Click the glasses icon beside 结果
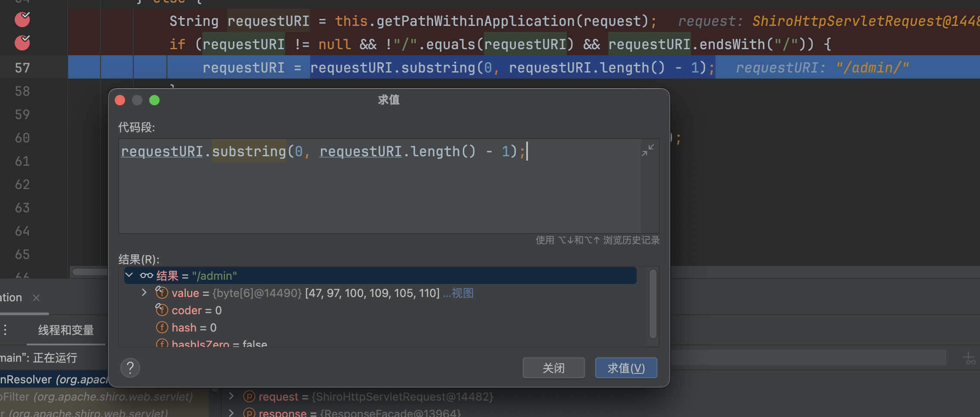 147,275
